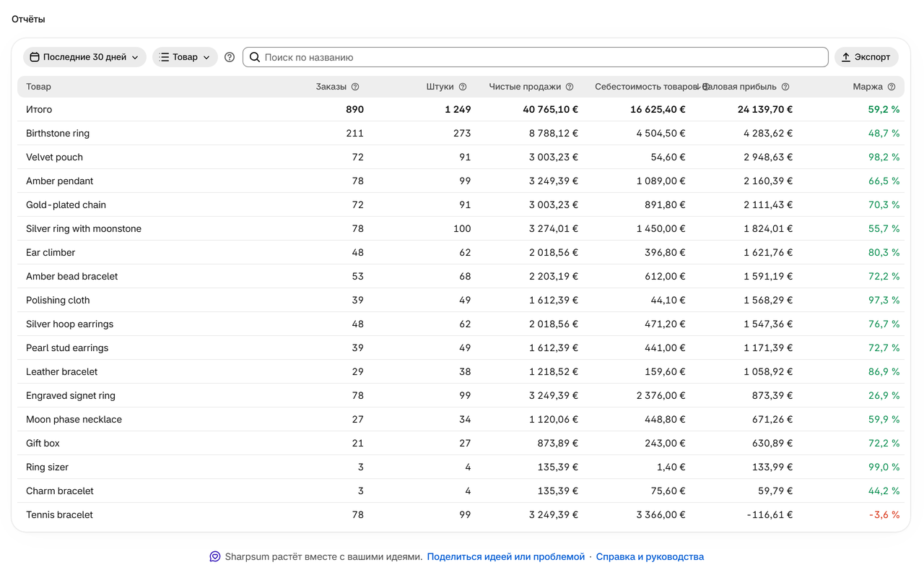Open Поделиться идеей или проблемой link
The height and width of the screenshot is (578, 924).
click(x=506, y=556)
